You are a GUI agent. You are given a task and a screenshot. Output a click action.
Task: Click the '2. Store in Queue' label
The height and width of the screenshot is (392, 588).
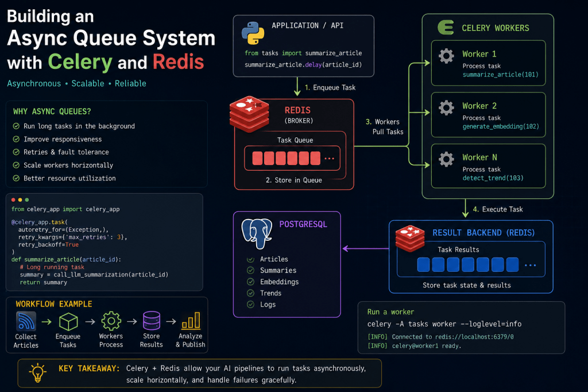294,180
